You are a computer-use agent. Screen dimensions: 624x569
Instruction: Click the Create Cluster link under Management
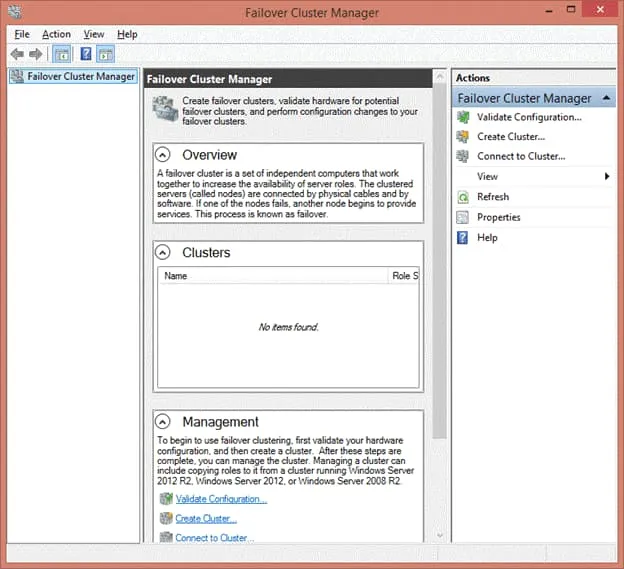pos(205,519)
